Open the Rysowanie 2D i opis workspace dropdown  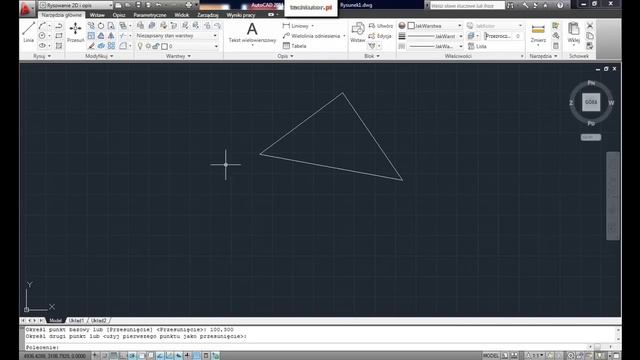(76, 5)
